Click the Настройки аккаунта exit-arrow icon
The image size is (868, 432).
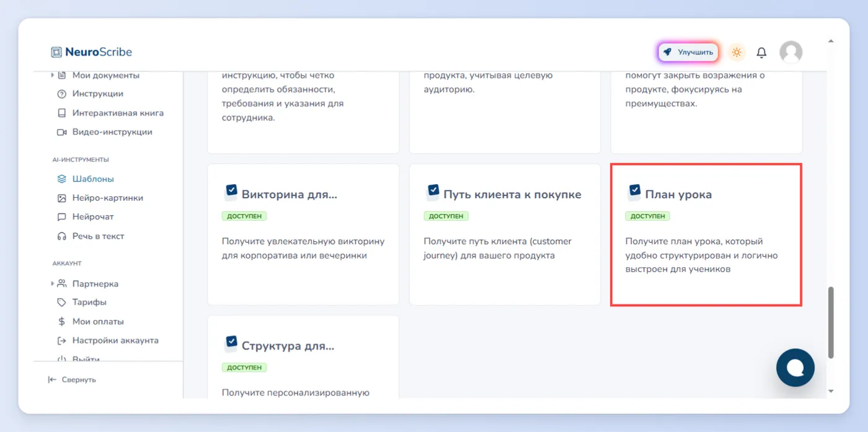61,340
